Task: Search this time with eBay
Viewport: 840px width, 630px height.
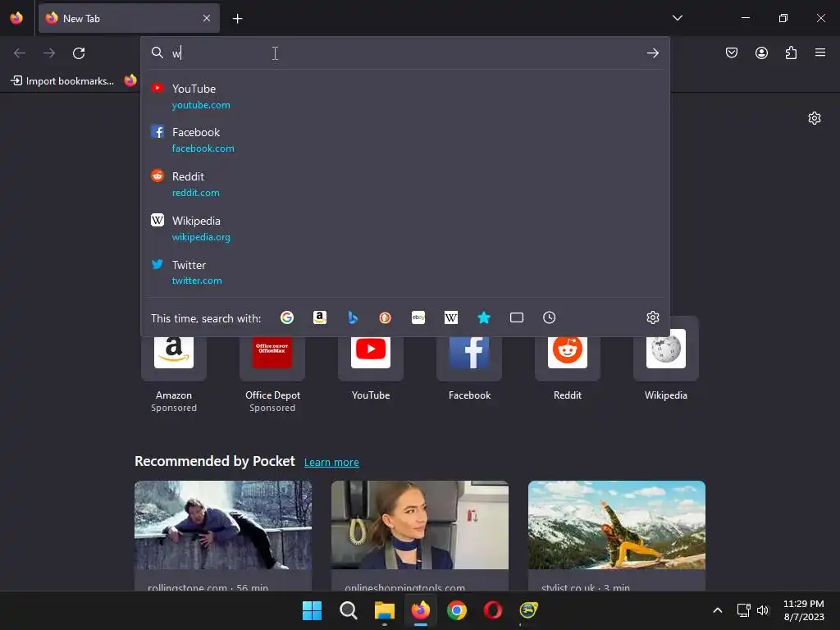Action: click(418, 317)
